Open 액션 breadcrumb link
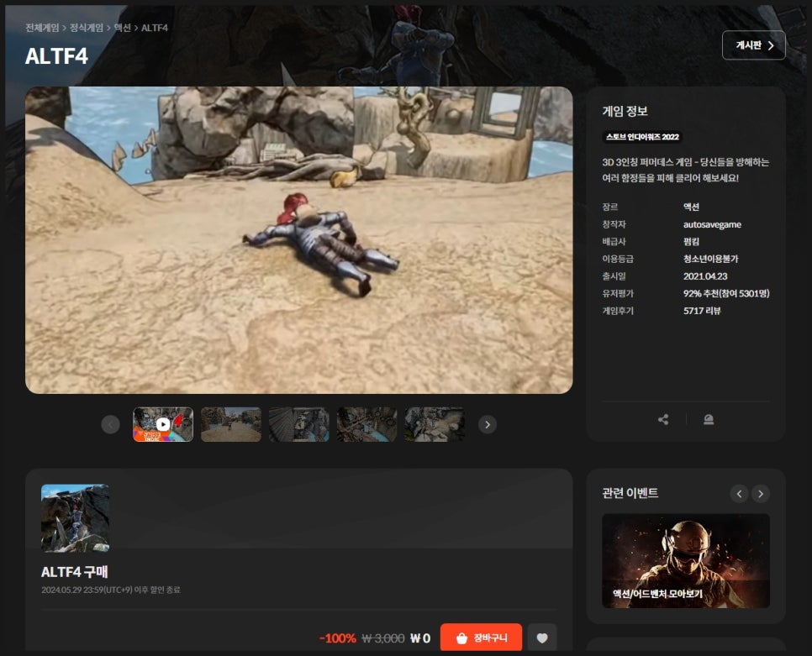812x656 pixels. pos(122,28)
